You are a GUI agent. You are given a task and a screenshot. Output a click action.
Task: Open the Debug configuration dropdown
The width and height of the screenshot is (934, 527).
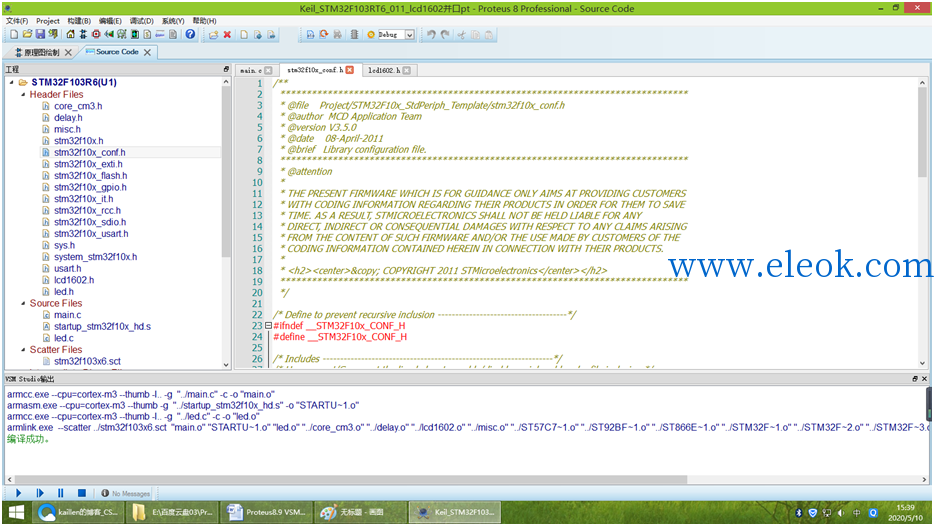[x=409, y=35]
